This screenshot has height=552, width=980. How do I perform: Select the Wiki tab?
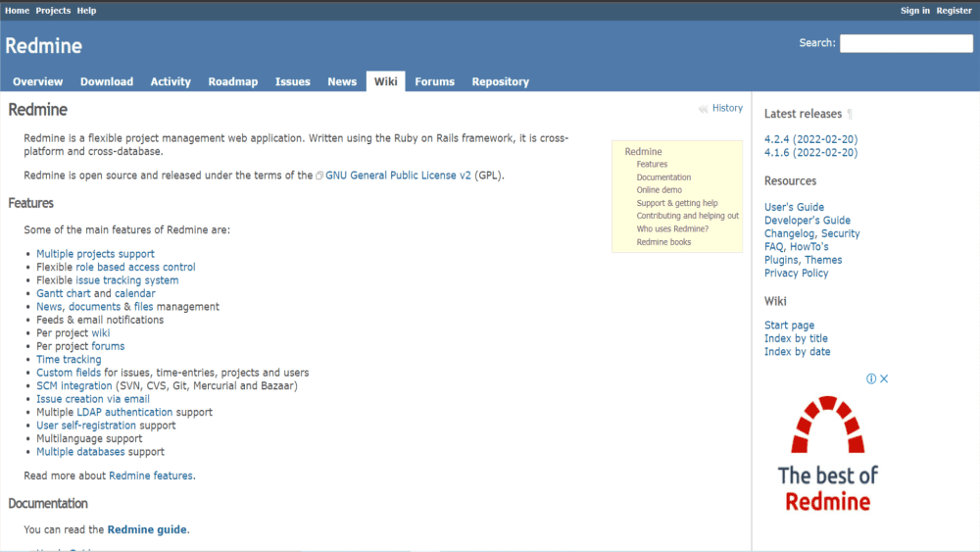(385, 82)
